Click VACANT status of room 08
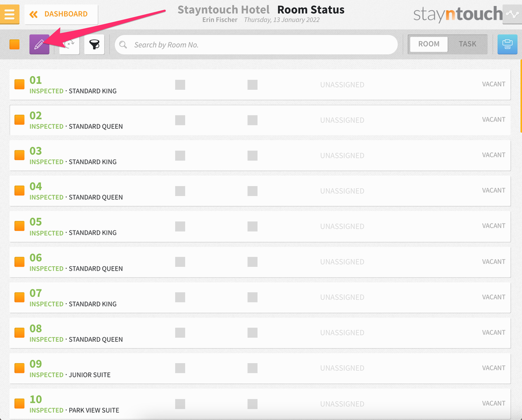 pyautogui.click(x=494, y=333)
